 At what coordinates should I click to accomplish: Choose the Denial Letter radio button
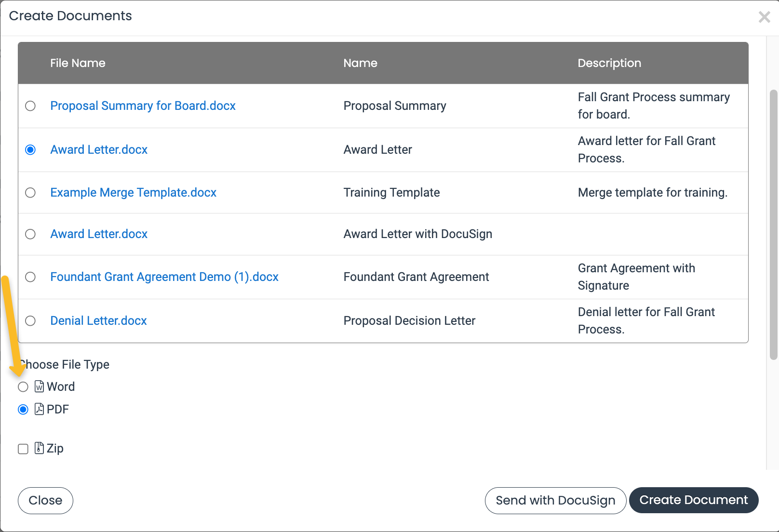pyautogui.click(x=30, y=321)
